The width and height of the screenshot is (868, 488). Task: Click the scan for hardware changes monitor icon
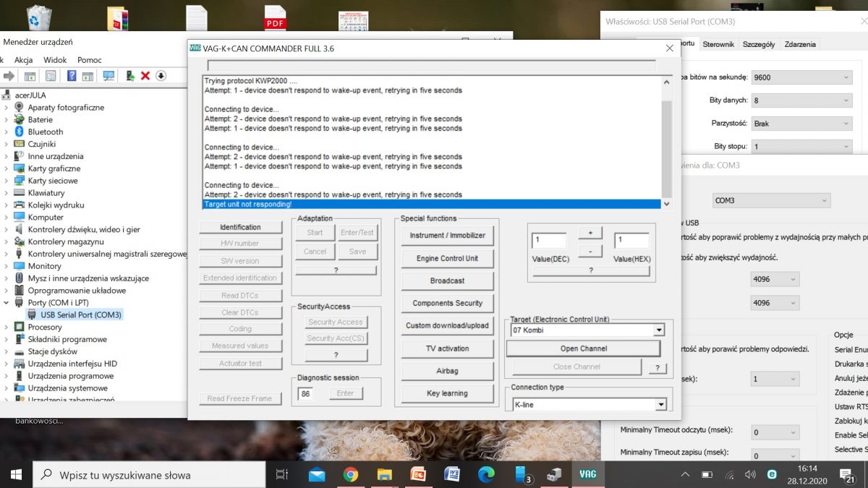point(109,76)
